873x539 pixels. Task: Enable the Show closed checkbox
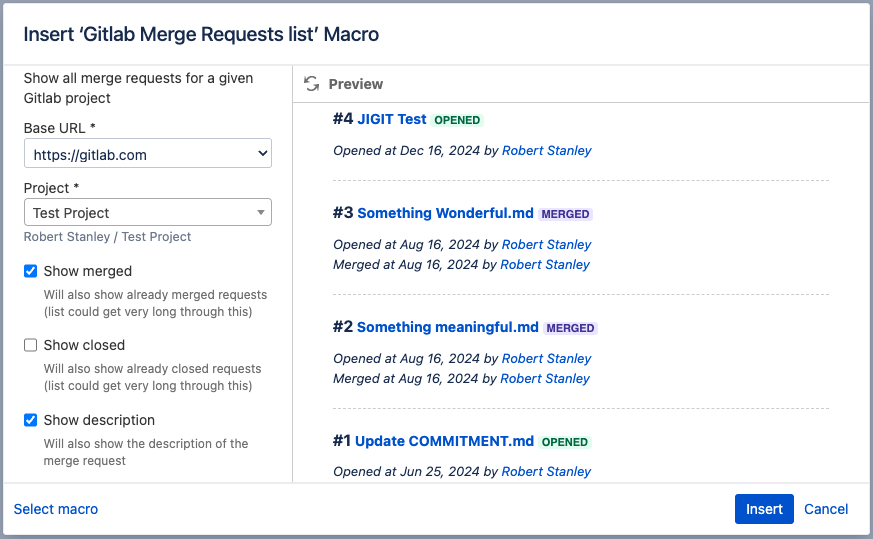(x=31, y=345)
